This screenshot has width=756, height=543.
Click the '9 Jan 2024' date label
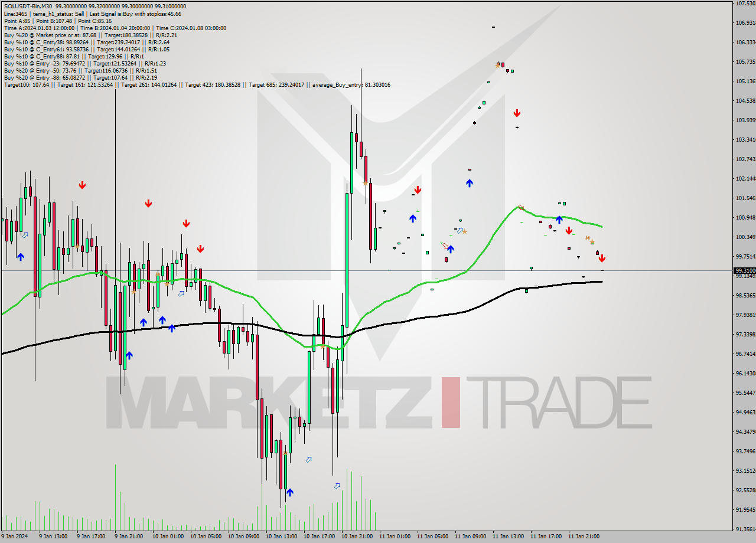pos(14,537)
